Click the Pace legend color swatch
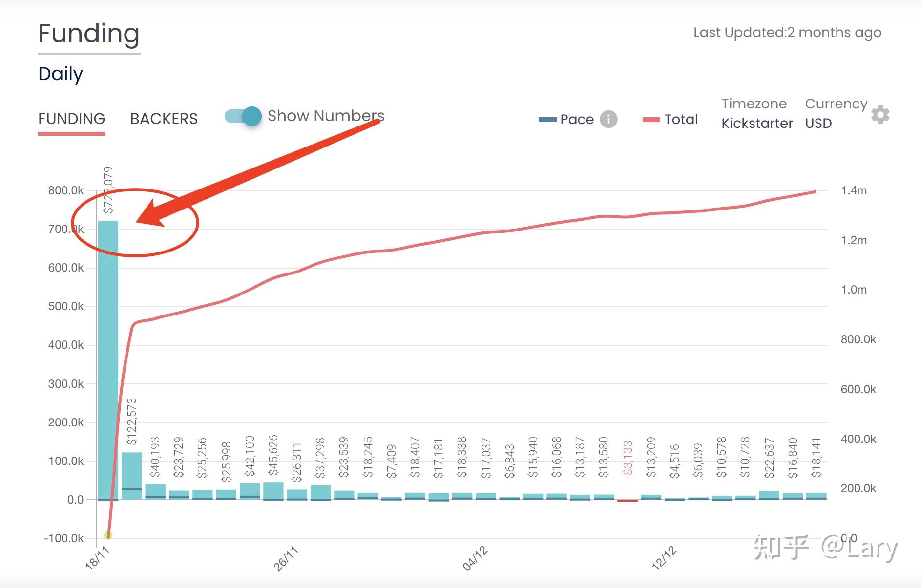Viewport: 921px width, 588px height. pos(547,120)
